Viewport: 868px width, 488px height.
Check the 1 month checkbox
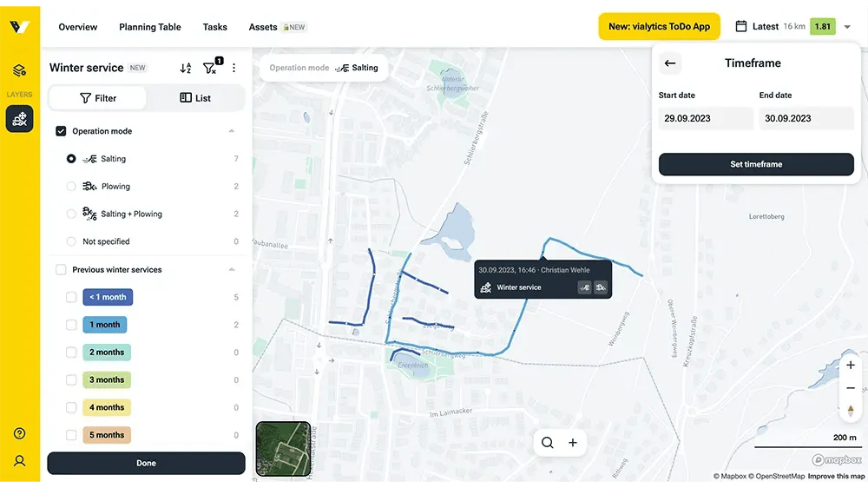coord(71,325)
